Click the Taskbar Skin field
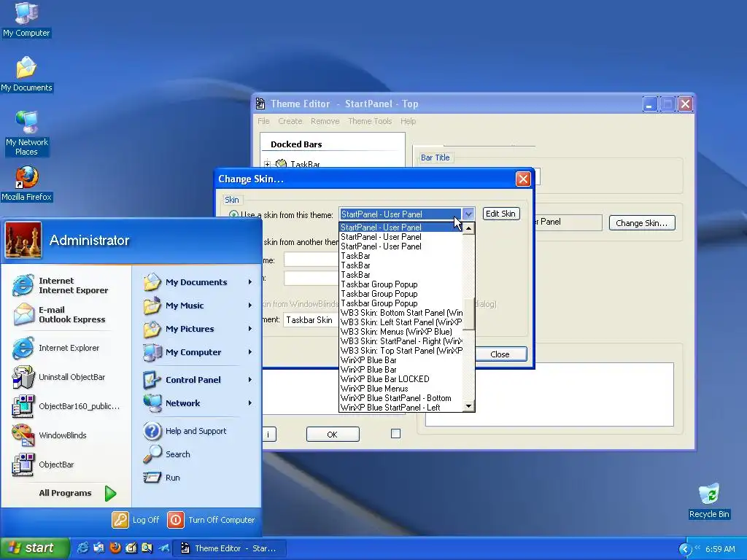Image resolution: width=747 pixels, height=560 pixels. point(311,320)
